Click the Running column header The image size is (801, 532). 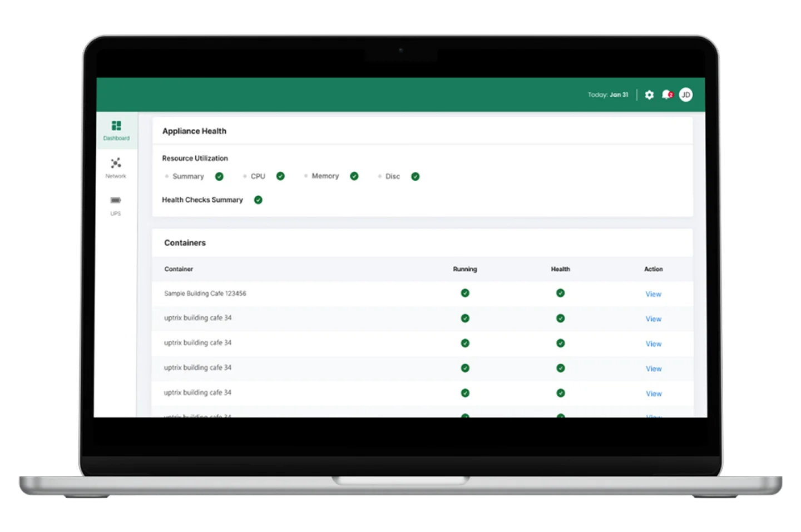(465, 269)
